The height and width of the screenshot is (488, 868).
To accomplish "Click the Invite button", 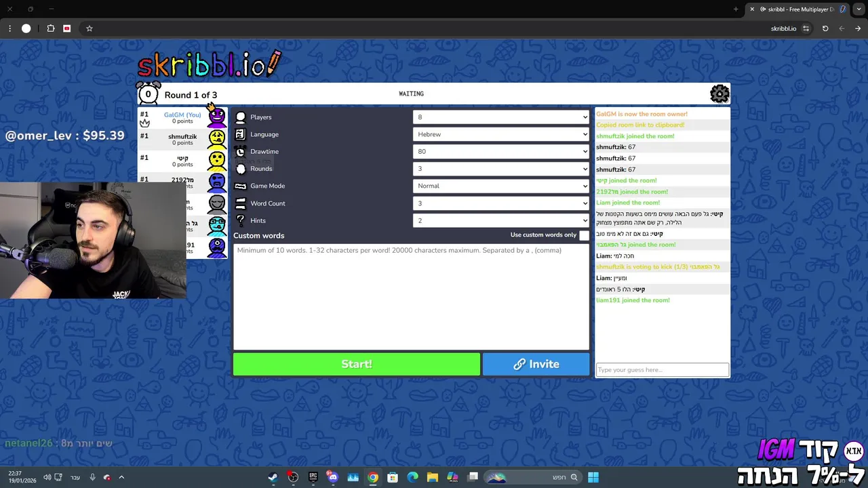I will tap(536, 364).
